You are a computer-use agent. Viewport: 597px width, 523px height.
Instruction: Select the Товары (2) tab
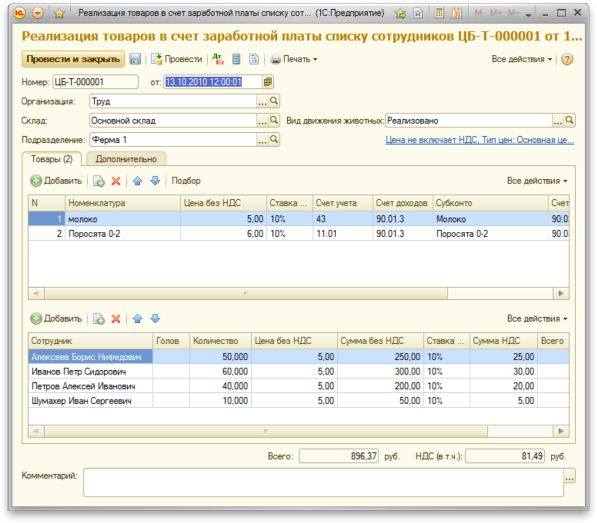coord(52,159)
